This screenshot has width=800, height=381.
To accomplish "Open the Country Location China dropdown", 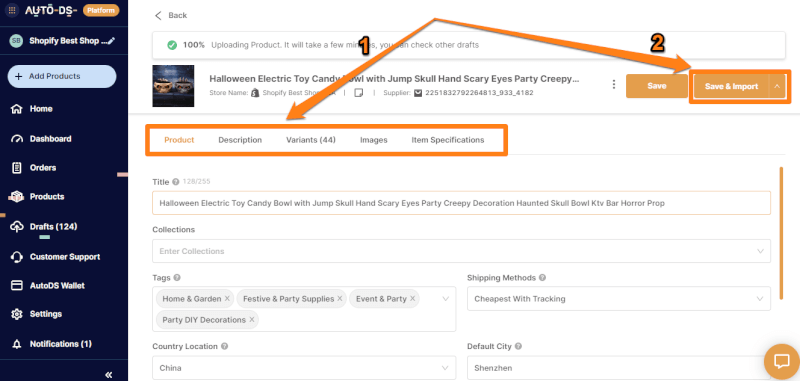I will 304,368.
